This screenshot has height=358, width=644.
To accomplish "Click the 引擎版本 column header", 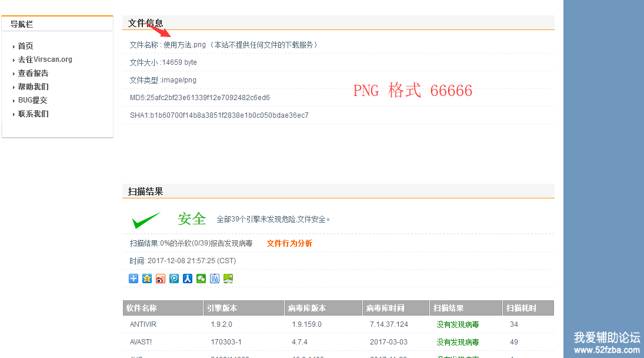I will tap(243, 308).
